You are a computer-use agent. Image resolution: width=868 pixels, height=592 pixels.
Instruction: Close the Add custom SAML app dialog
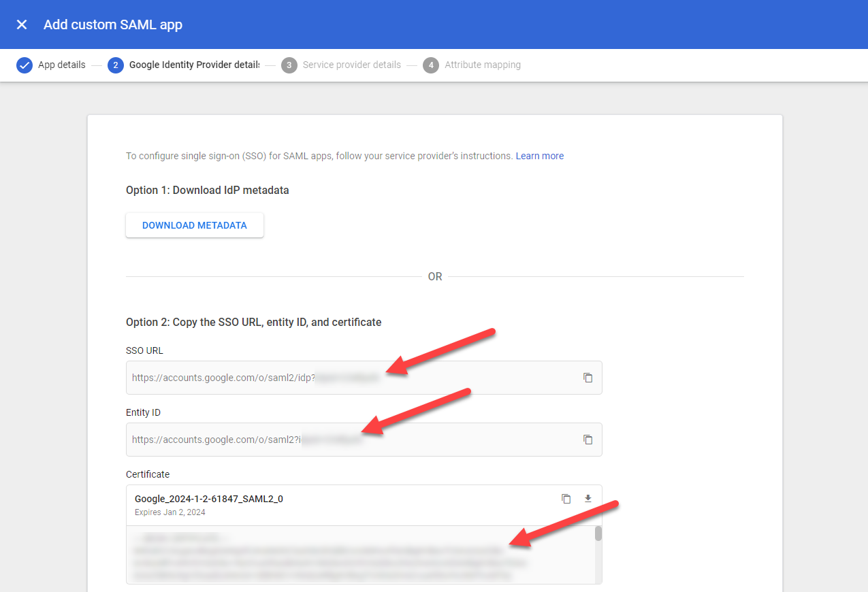(x=22, y=24)
